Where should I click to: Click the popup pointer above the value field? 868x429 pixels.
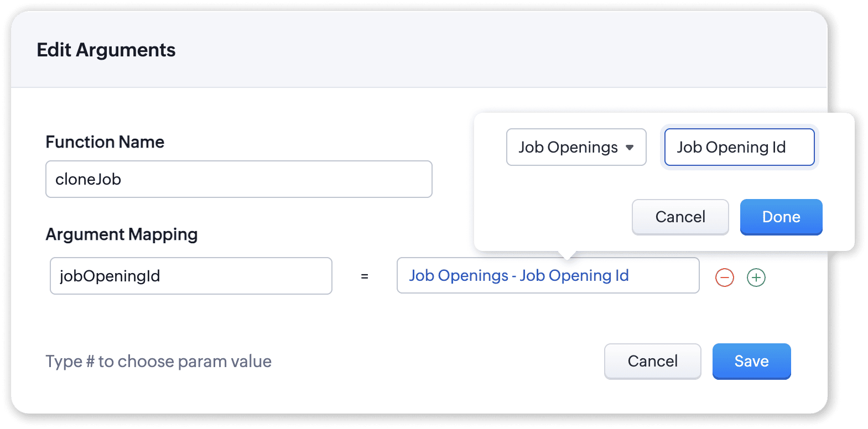pos(567,255)
